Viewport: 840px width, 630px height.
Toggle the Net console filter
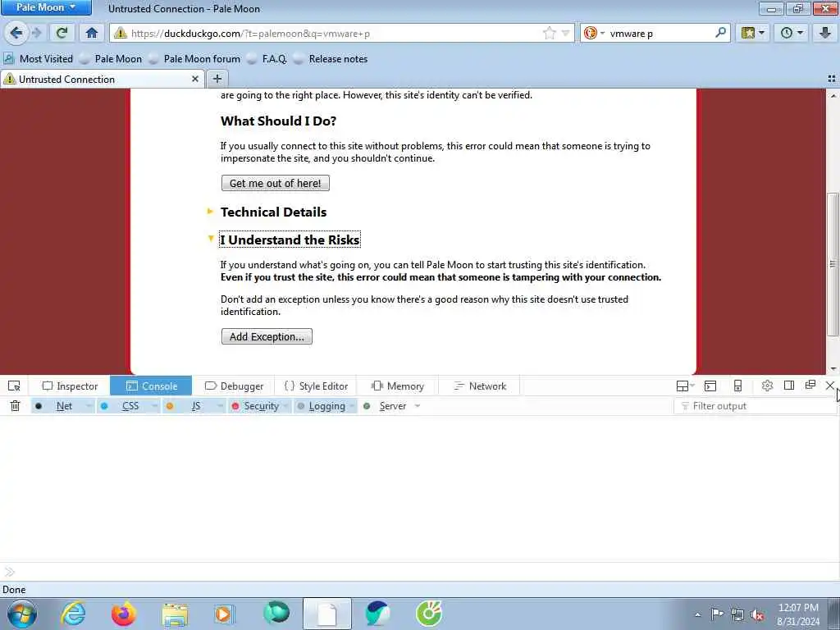(x=58, y=406)
